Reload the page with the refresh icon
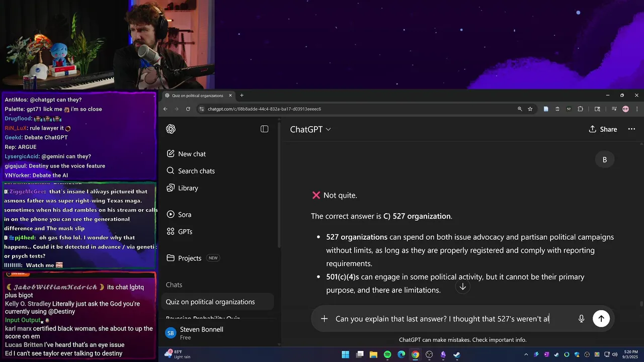The height and width of the screenshot is (362, 644). [188, 109]
